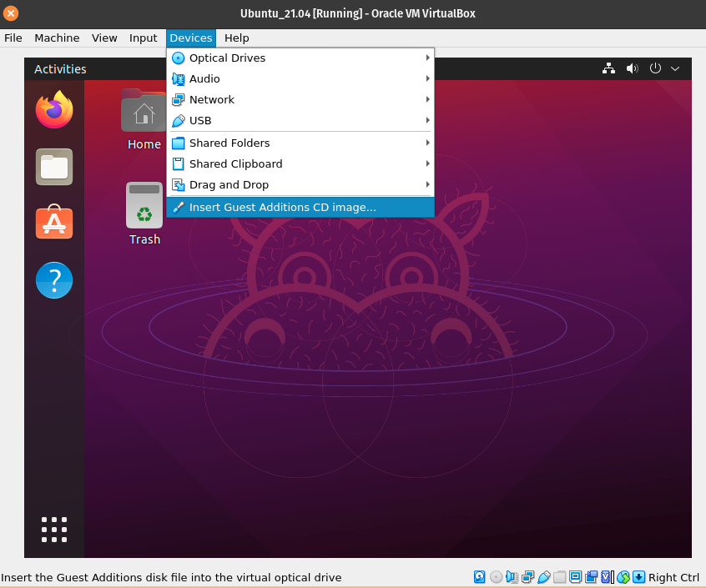Click the Activities button
The image size is (706, 588).
click(x=60, y=69)
